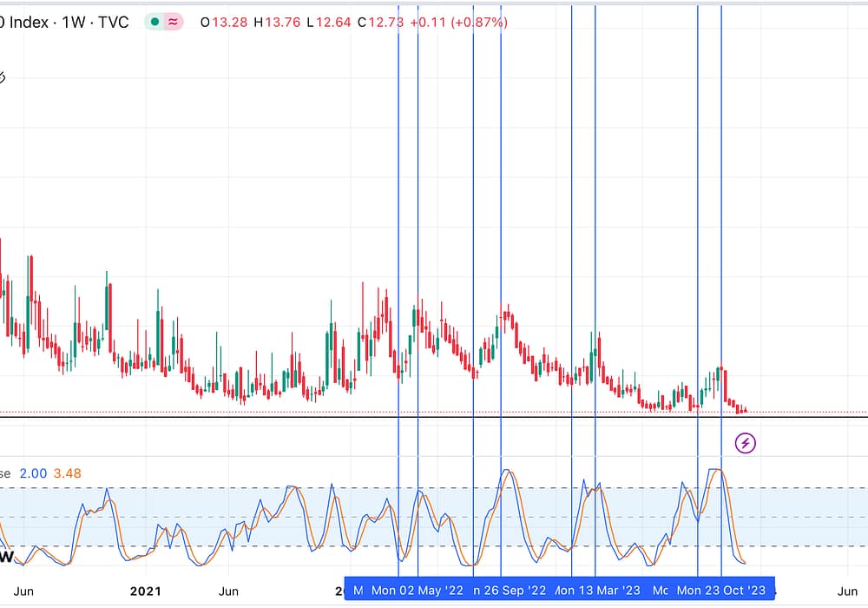Click the green market status dot
The image size is (868, 608).
pyautogui.click(x=155, y=22)
